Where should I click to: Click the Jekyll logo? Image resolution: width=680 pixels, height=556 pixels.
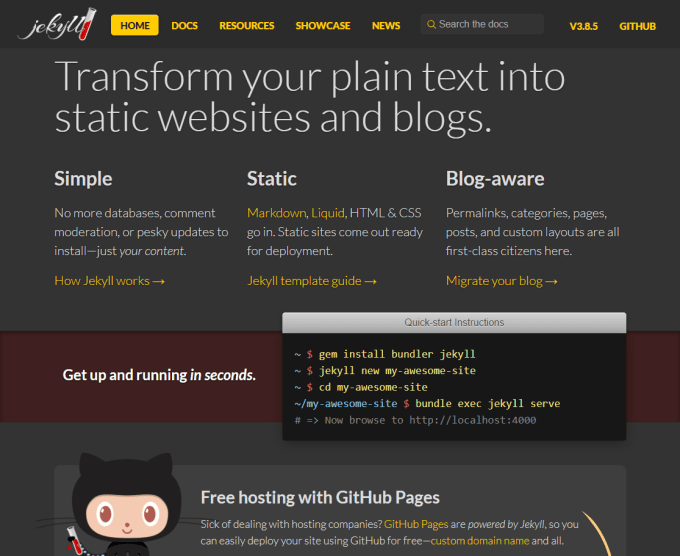(57, 24)
